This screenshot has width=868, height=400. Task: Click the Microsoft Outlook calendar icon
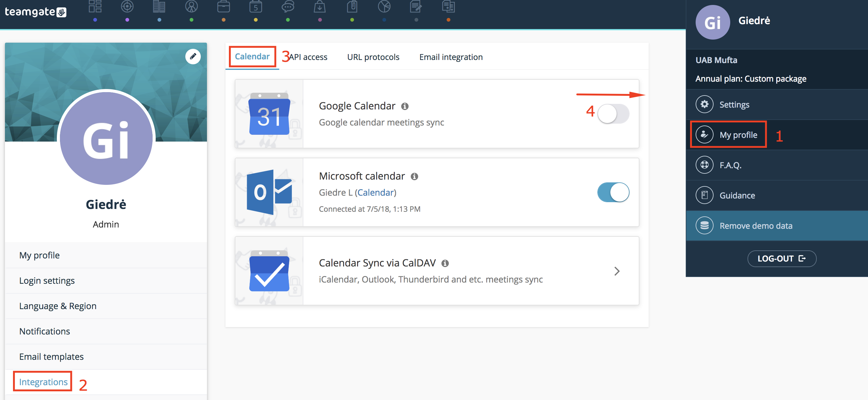269,192
